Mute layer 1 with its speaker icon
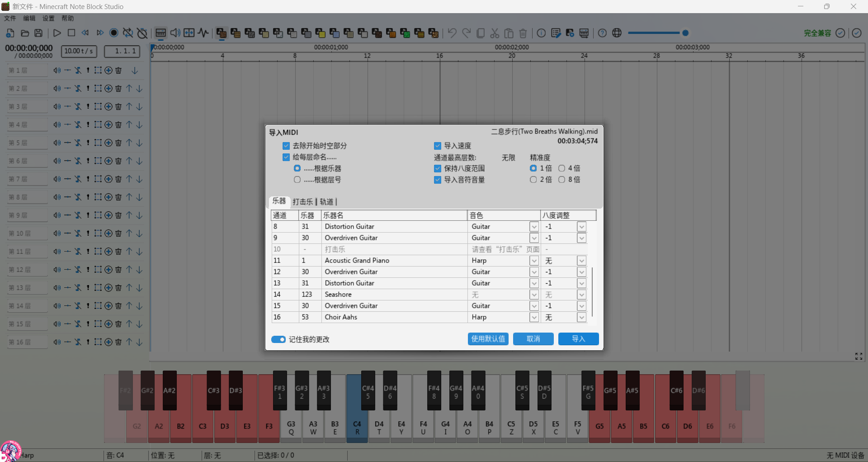The width and height of the screenshot is (868, 462). (57, 71)
